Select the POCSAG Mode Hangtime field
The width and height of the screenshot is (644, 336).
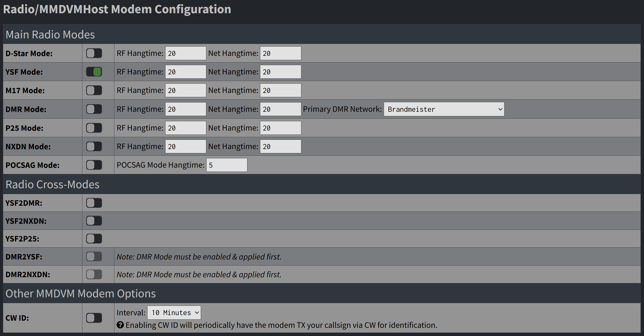click(226, 165)
